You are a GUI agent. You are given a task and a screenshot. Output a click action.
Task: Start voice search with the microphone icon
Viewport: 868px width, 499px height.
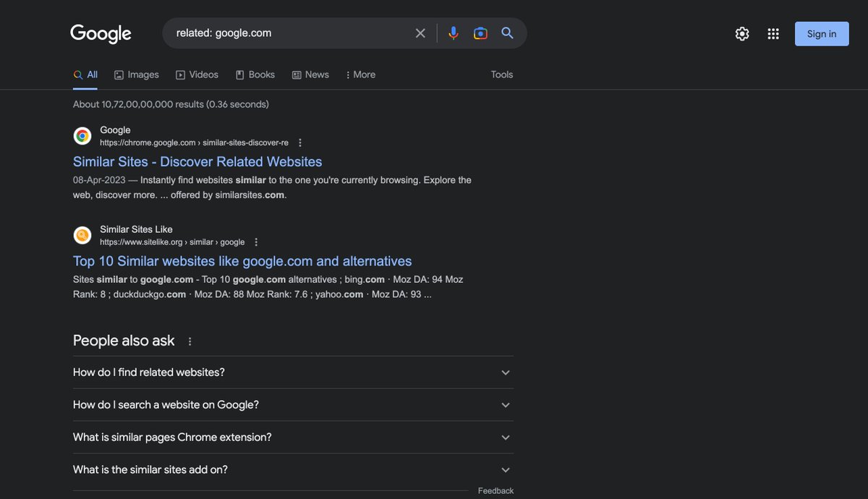coord(454,33)
